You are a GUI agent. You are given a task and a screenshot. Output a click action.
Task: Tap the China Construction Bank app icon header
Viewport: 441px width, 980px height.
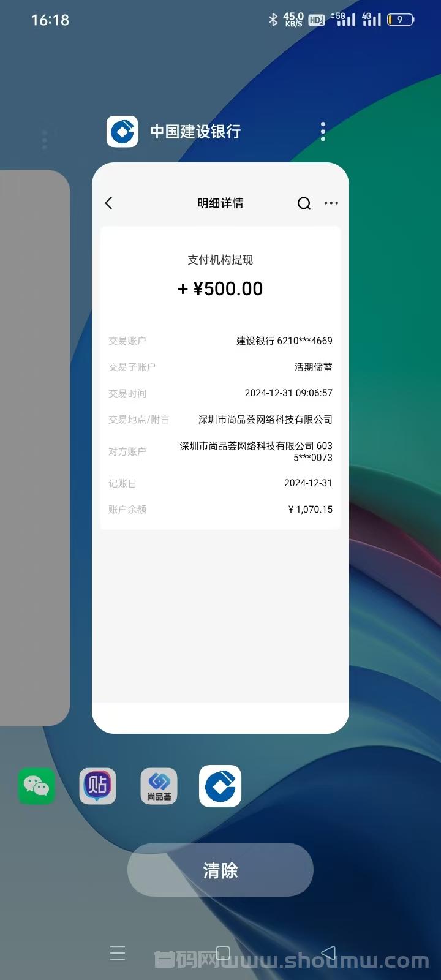[123, 131]
